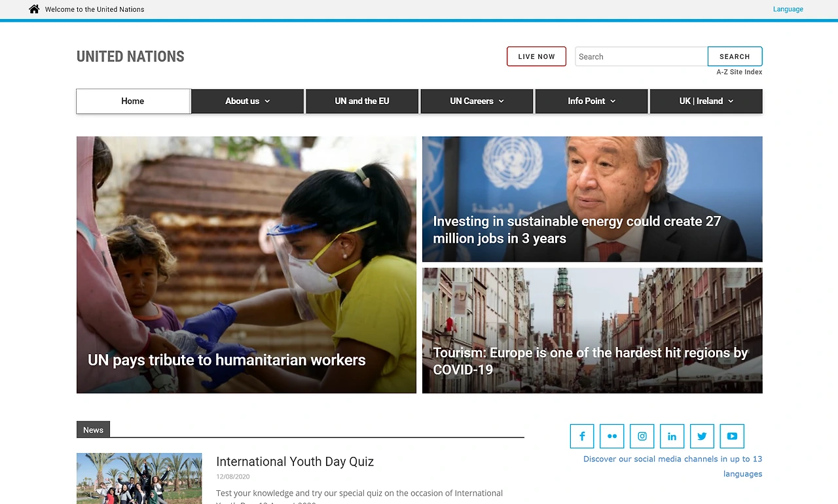Click the Welcome to the United Nations link
The width and height of the screenshot is (838, 504).
[x=95, y=9]
